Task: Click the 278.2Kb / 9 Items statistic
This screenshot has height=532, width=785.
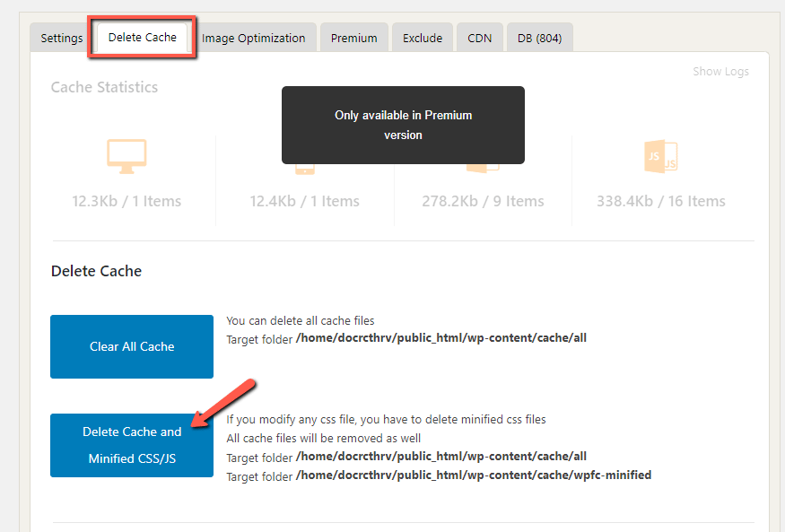Action: 483,201
